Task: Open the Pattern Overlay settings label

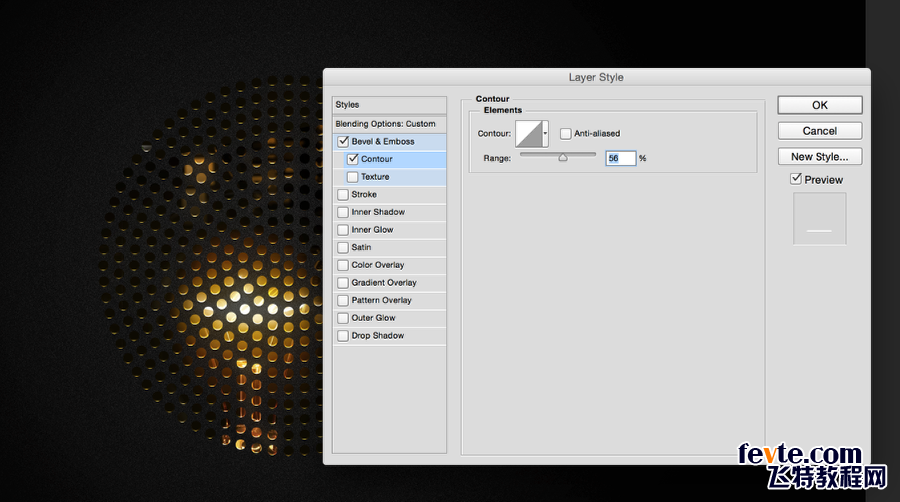Action: (381, 301)
